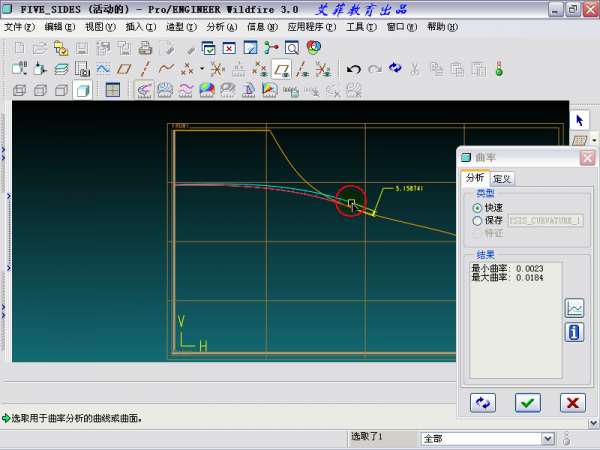Screen dimensions: 600x450
Task: Select wireframe display mode icon
Action: (20, 90)
